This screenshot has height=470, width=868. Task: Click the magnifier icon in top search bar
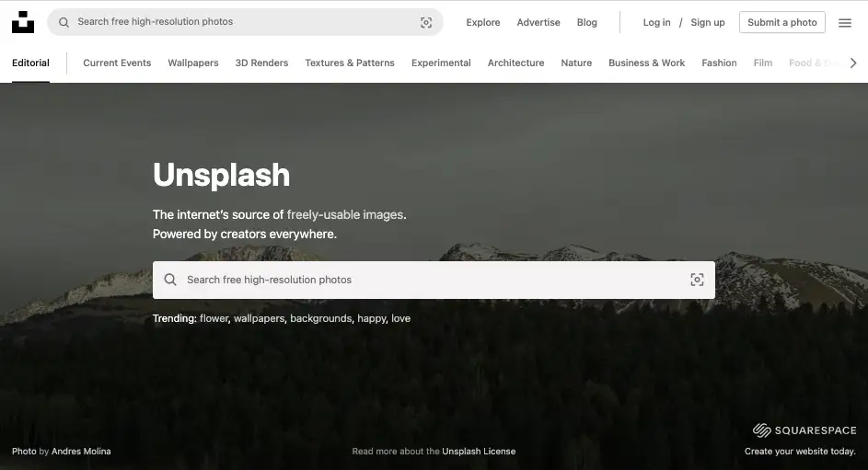pyautogui.click(x=64, y=22)
